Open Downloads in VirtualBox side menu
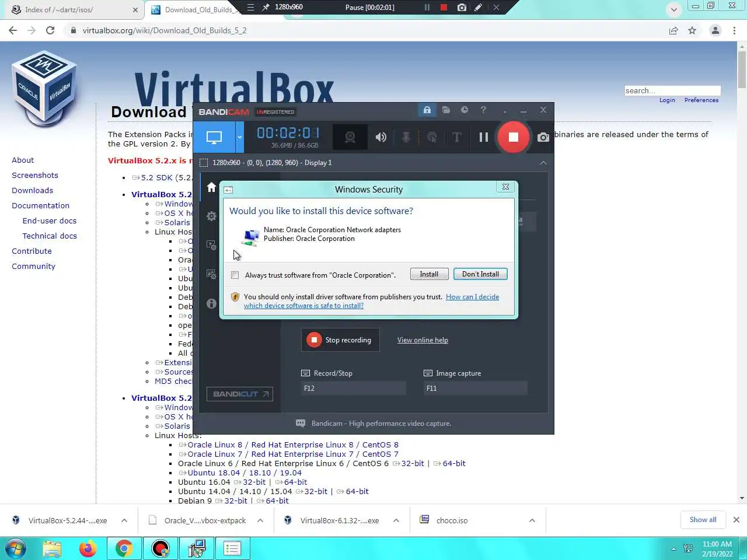 pyautogui.click(x=32, y=190)
